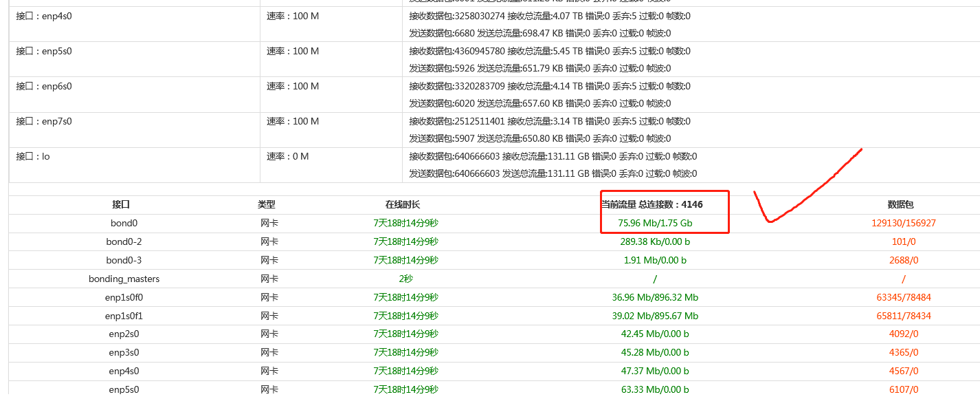The image size is (980, 399).
Task: Click the bond0 interface name in the list
Action: click(124, 224)
